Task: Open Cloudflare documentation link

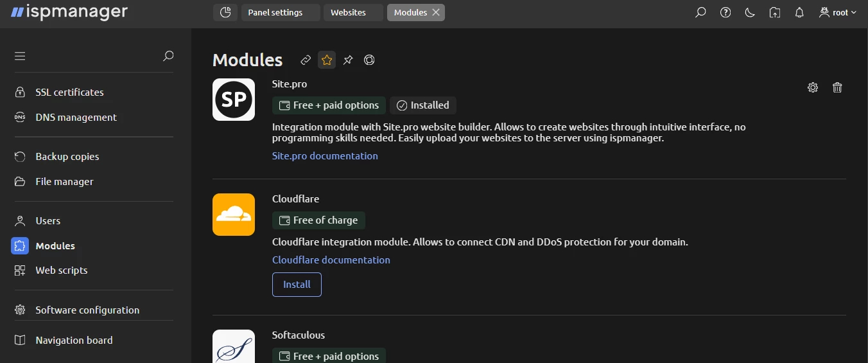Action: tap(331, 260)
